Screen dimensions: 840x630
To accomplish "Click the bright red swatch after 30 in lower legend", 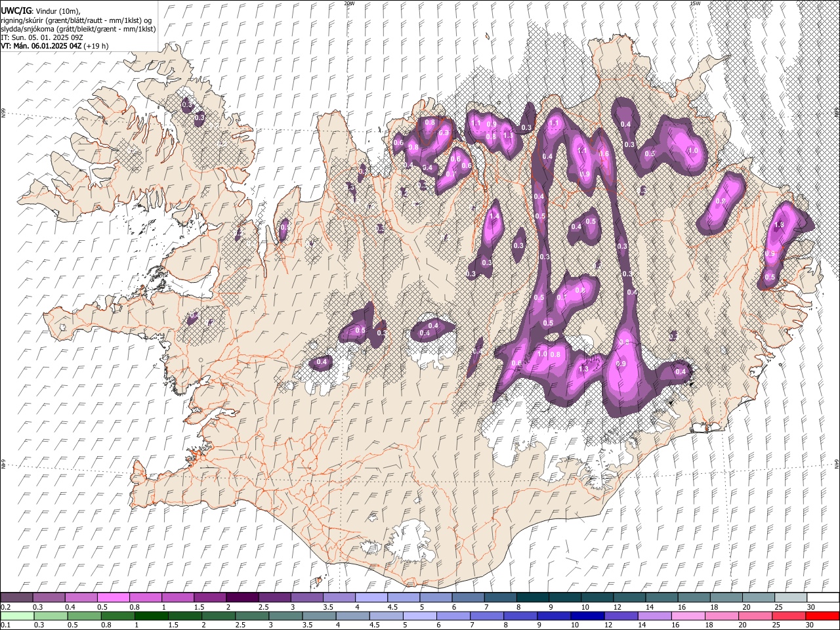I will [x=822, y=616].
